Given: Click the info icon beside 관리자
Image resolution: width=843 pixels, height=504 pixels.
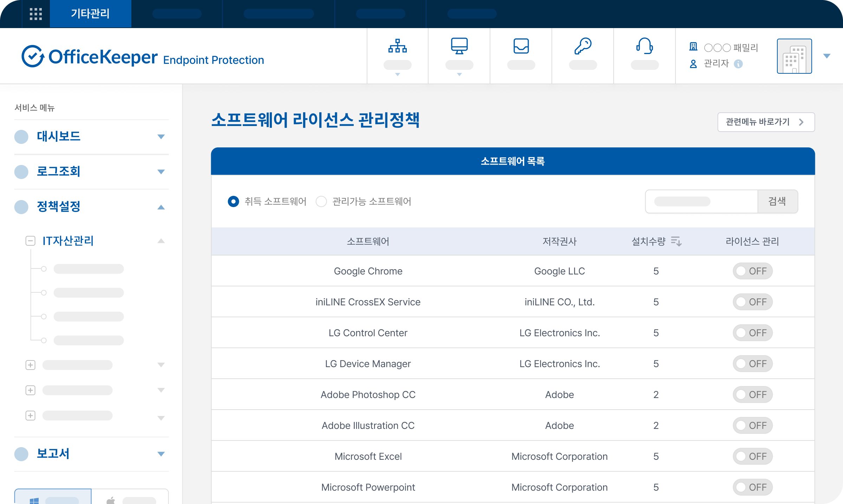Looking at the screenshot, I should click(x=738, y=64).
